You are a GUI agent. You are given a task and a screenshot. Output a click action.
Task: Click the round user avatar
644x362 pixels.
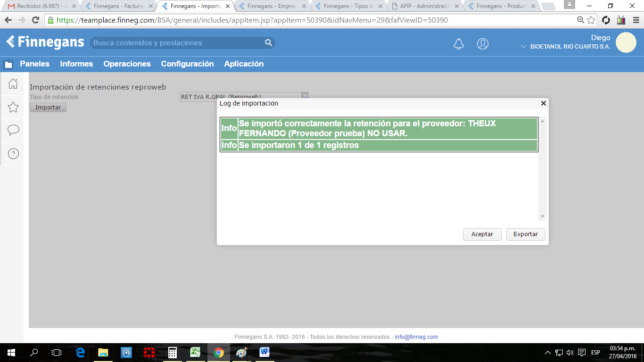(626, 42)
